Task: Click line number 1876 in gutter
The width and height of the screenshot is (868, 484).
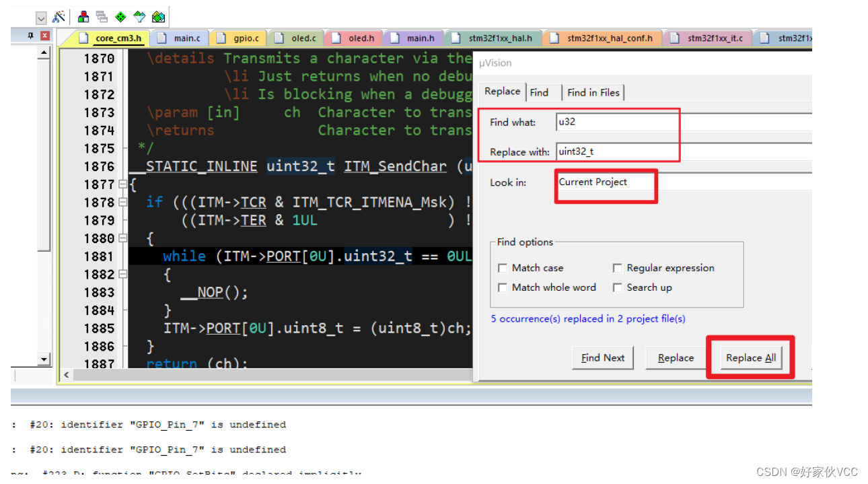Action: 99,166
